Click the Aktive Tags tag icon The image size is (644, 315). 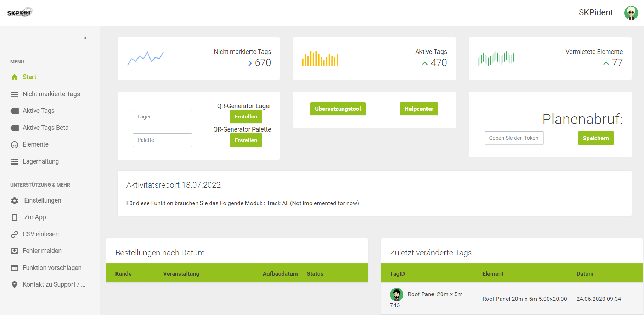pyautogui.click(x=15, y=111)
